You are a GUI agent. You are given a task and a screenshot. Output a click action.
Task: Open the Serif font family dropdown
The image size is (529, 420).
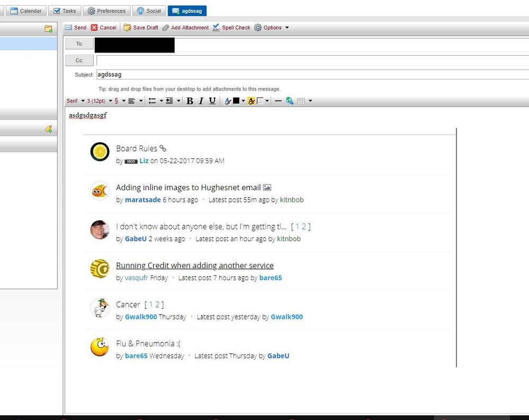pos(75,101)
